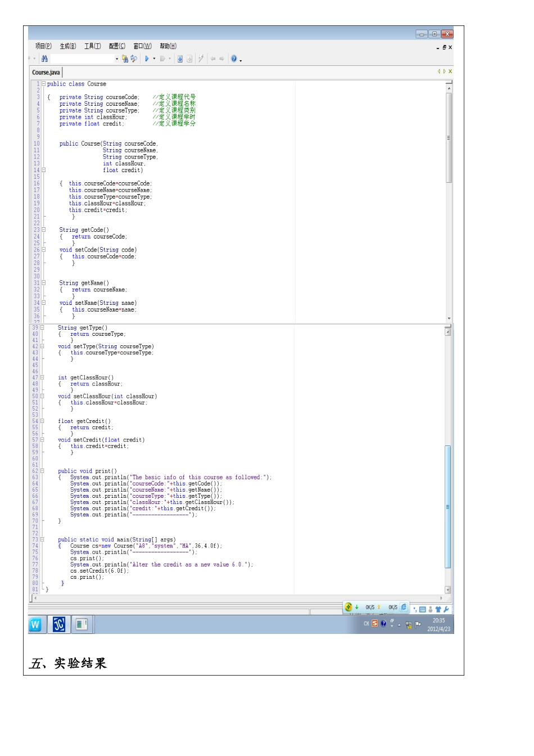The width and height of the screenshot is (534, 756).
Task: Collapse the public class Course fold marker
Action: (x=44, y=84)
